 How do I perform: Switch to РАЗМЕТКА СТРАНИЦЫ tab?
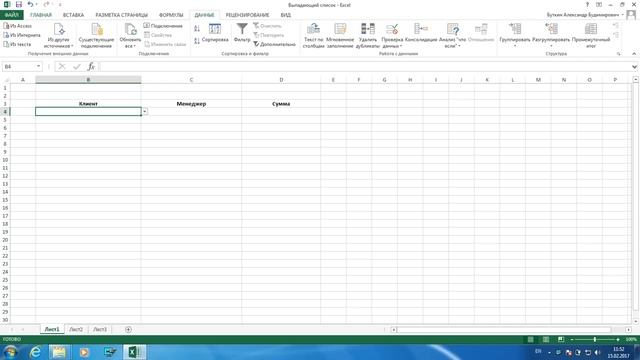point(122,15)
